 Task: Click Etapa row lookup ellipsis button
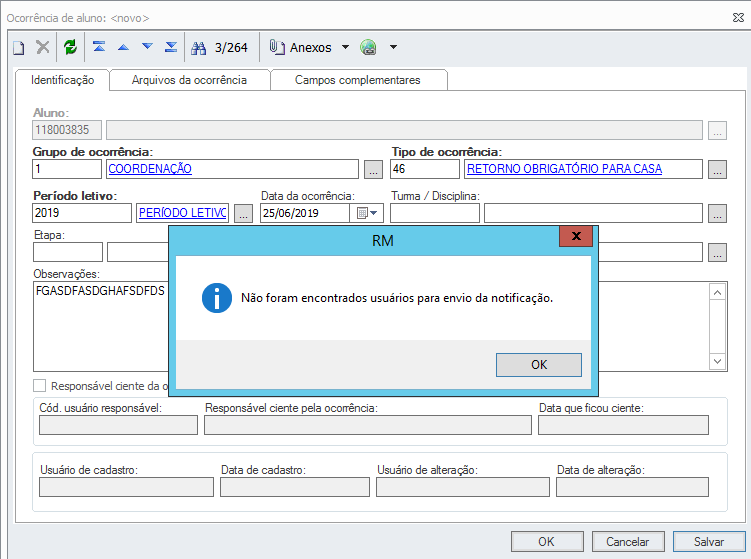pyautogui.click(x=717, y=253)
